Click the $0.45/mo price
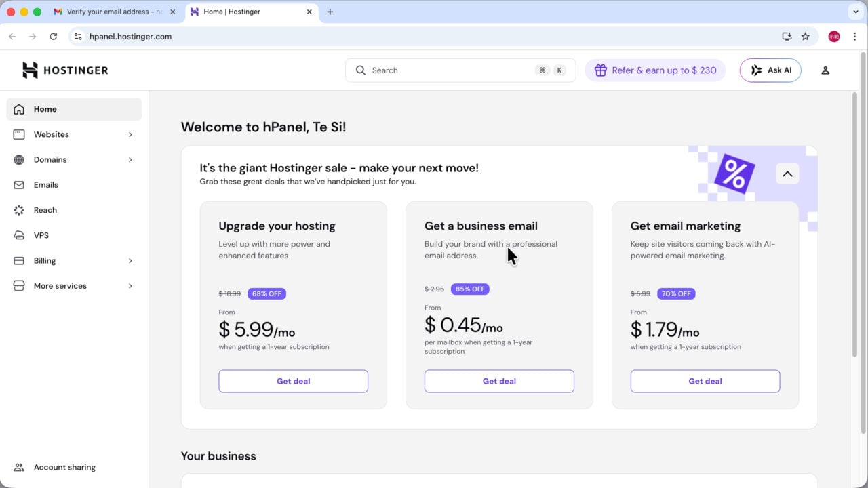The image size is (868, 488). point(464,325)
